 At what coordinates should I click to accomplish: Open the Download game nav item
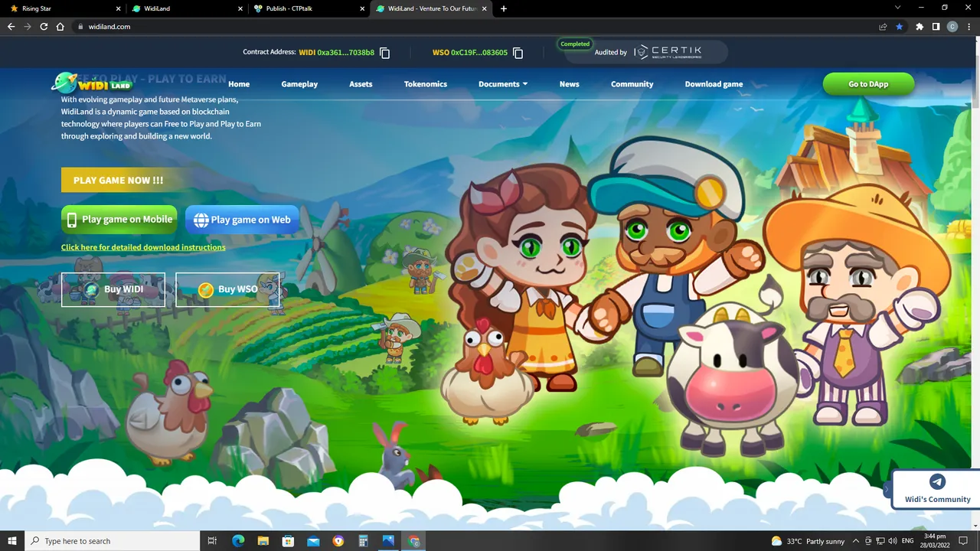tap(714, 84)
